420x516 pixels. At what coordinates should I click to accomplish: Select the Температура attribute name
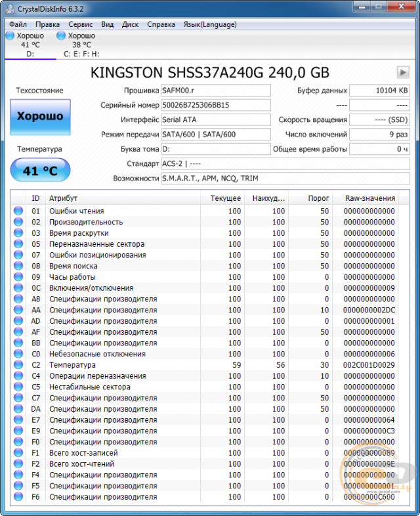click(72, 365)
